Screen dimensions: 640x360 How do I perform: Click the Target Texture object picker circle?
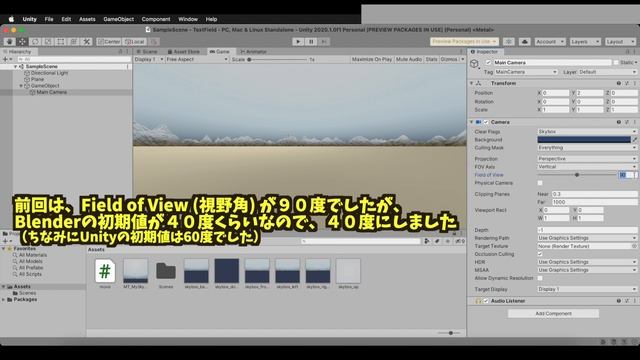(634, 246)
